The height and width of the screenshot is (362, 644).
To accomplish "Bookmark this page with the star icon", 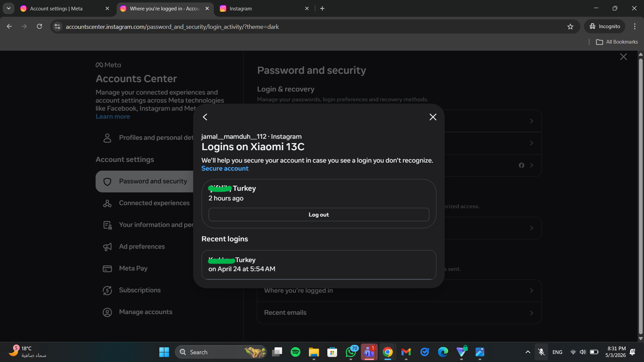I will [570, 26].
